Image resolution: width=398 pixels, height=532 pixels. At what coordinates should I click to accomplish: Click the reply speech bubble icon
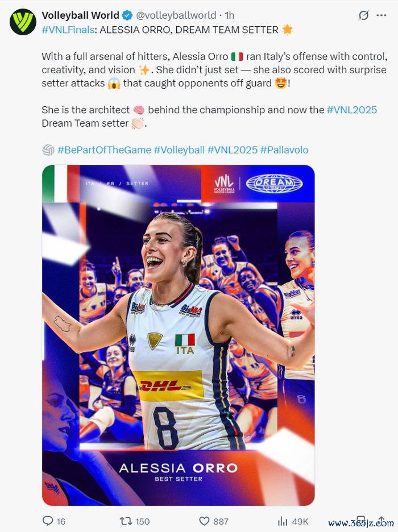coord(48,521)
